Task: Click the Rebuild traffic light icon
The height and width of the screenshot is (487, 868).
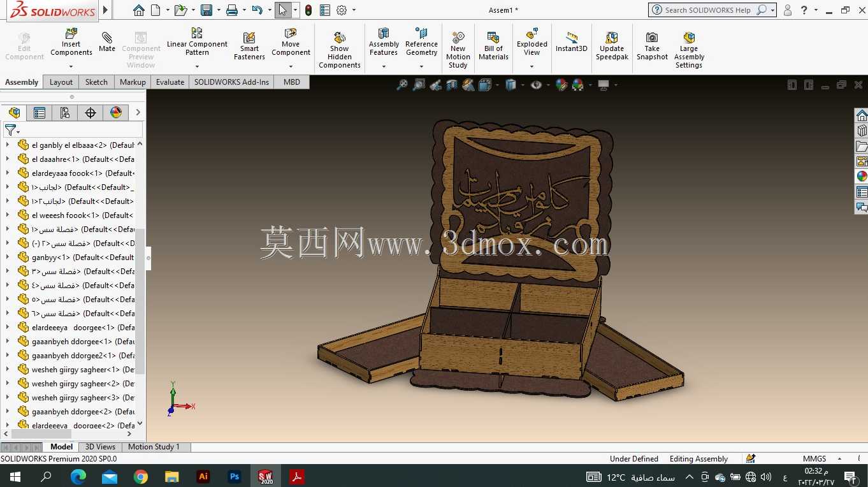Action: (x=308, y=10)
